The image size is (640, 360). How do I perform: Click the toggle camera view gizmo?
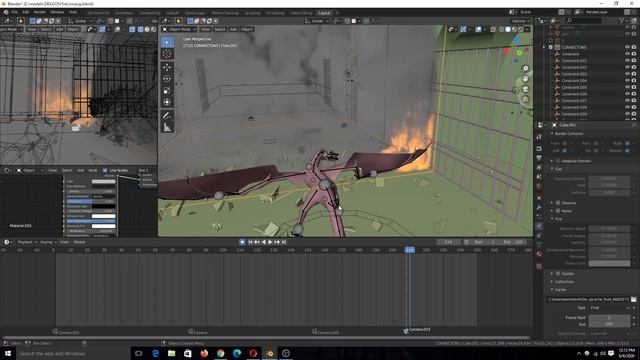coord(525,89)
